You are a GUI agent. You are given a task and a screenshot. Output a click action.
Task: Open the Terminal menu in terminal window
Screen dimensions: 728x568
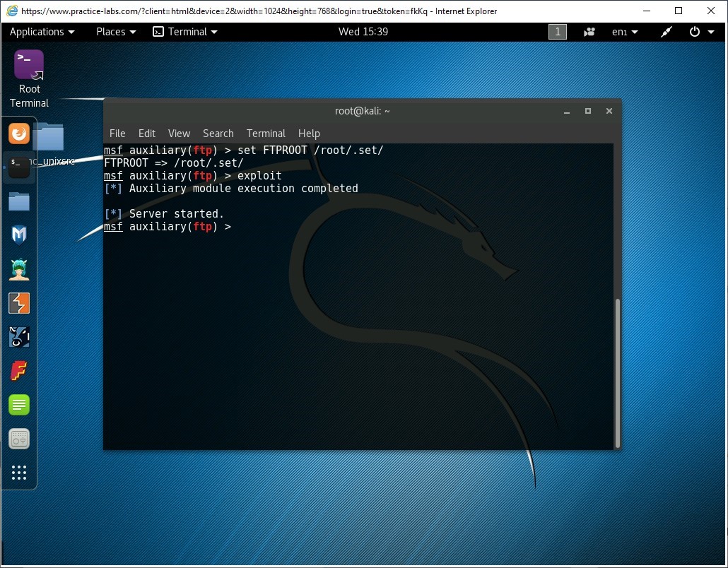[266, 134]
